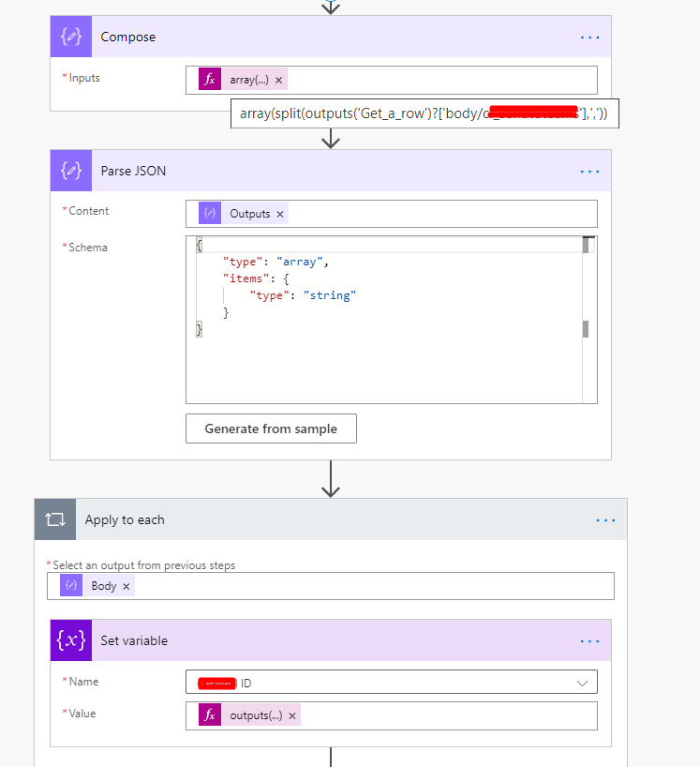Viewport: 700px width, 767px height.
Task: Remove the array(...) expression token
Action: click(279, 81)
